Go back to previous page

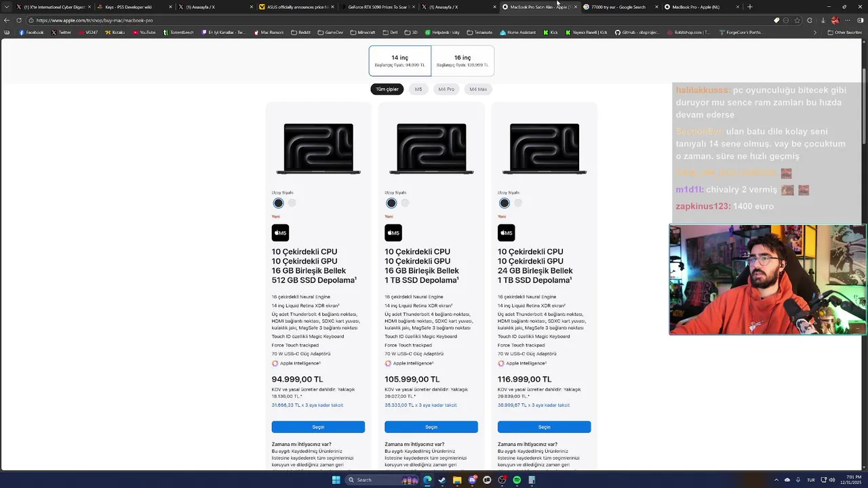tap(7, 20)
